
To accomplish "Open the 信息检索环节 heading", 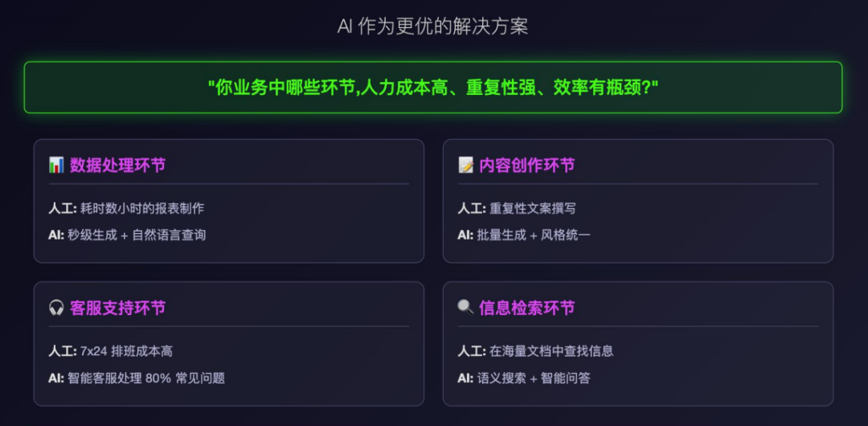I will click(x=526, y=308).
